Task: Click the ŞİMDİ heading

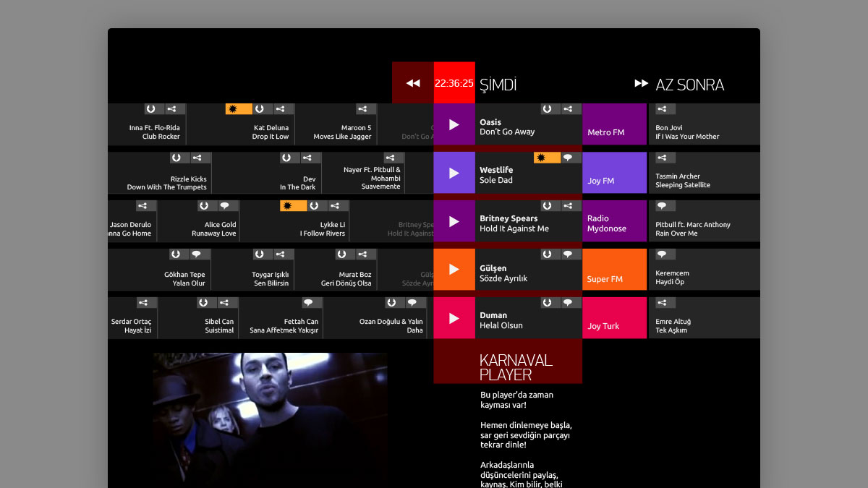Action: point(498,85)
